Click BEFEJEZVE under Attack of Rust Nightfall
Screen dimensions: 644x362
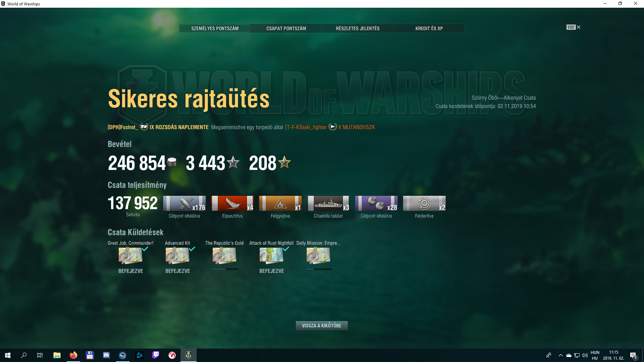tap(271, 271)
